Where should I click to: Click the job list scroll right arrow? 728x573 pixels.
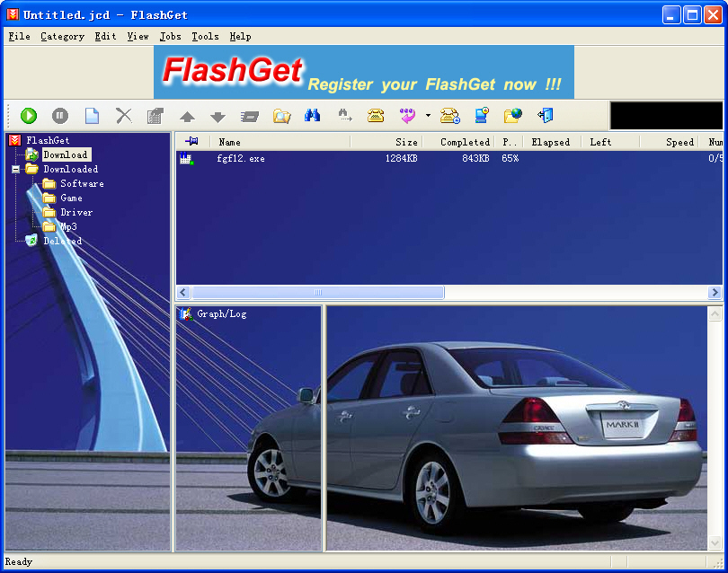pos(715,292)
